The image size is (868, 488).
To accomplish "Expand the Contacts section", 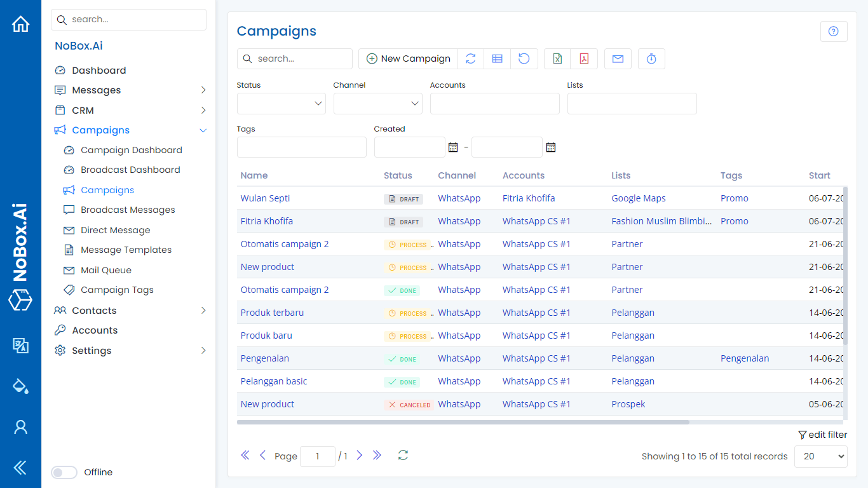I will tap(93, 310).
